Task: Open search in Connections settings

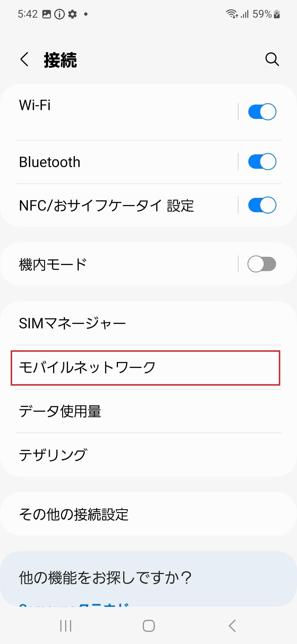Action: [x=272, y=60]
